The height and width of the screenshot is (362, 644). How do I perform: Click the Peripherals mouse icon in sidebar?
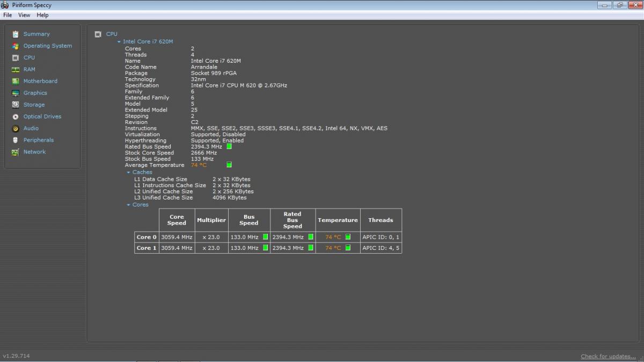click(16, 140)
